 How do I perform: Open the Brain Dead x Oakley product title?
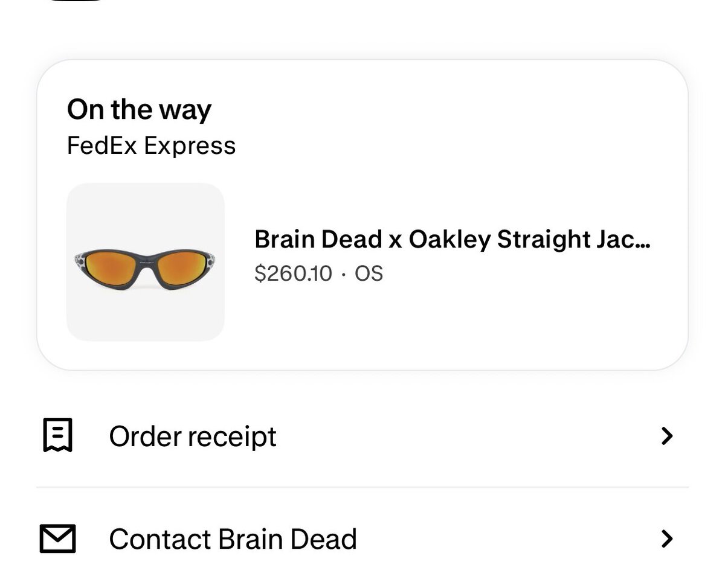click(452, 240)
